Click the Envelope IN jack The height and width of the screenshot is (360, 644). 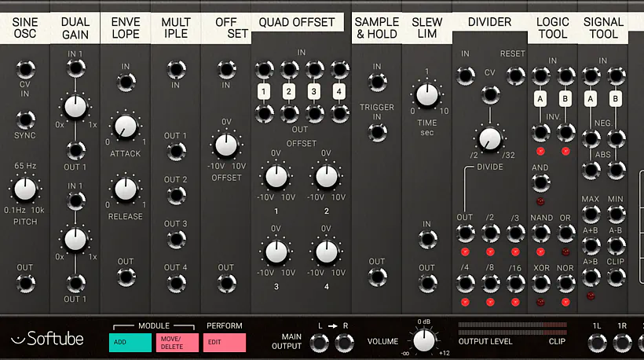[x=126, y=83]
